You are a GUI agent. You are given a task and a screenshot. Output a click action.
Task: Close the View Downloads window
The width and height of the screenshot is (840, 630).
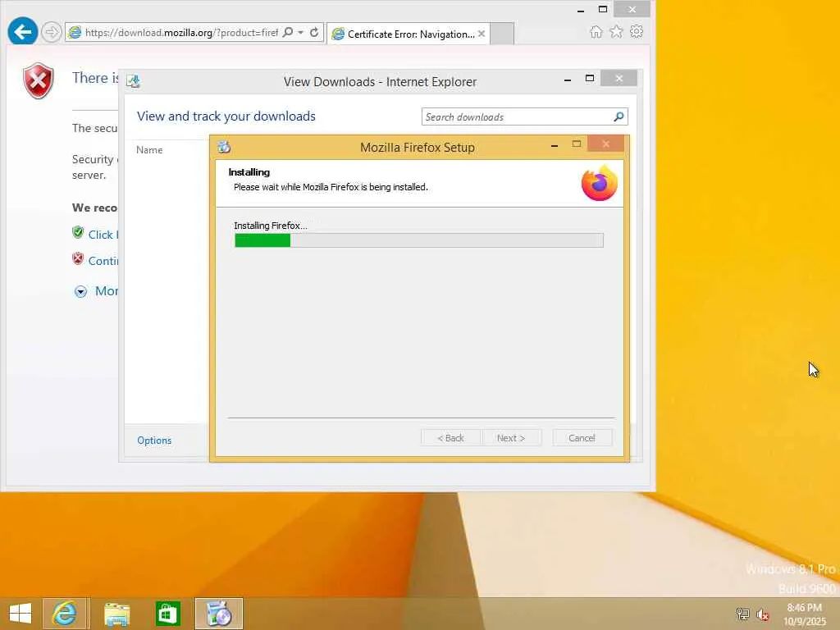point(619,78)
